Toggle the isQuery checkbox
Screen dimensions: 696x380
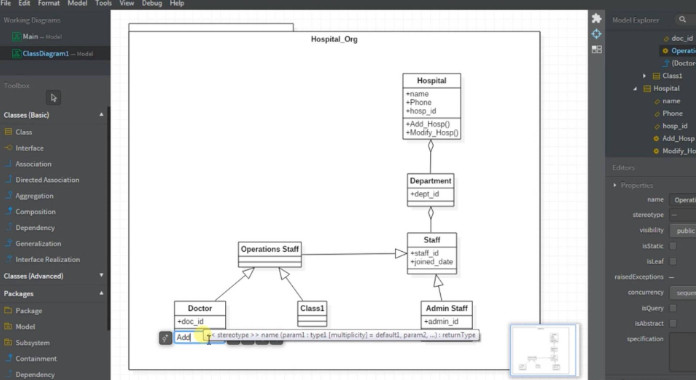673,308
